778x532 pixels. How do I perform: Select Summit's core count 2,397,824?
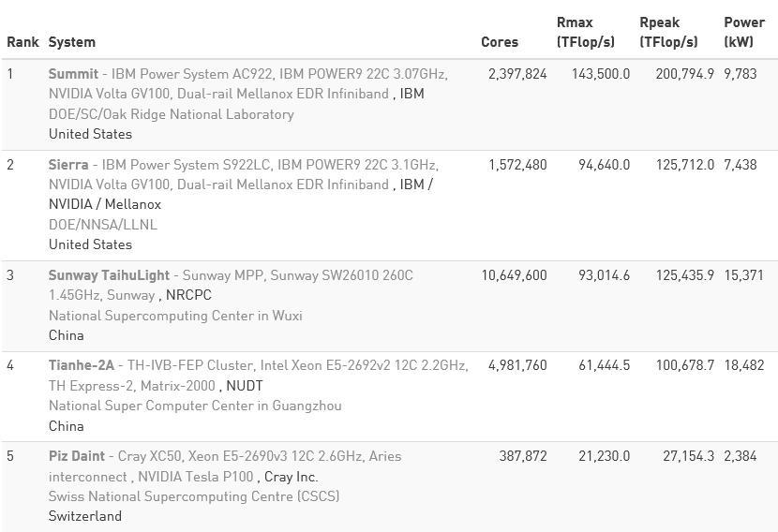pos(517,74)
